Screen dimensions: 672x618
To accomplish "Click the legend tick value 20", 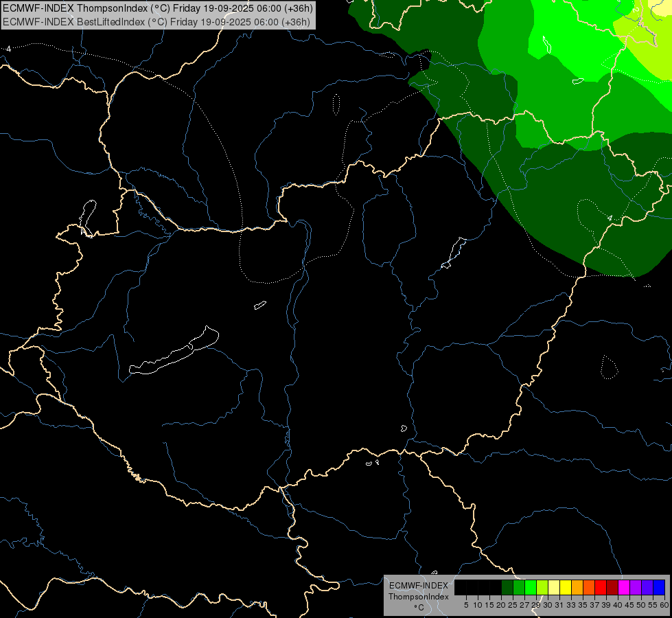I will tap(501, 605).
